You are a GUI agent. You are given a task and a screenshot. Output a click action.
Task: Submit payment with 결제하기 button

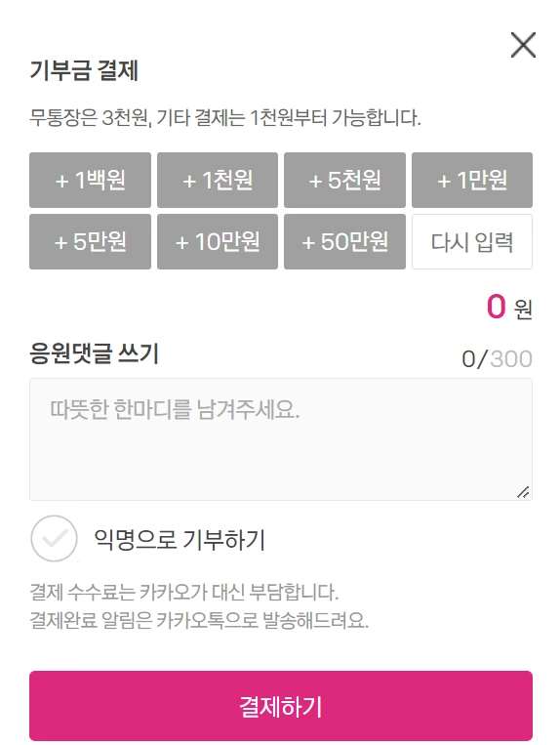click(x=281, y=706)
